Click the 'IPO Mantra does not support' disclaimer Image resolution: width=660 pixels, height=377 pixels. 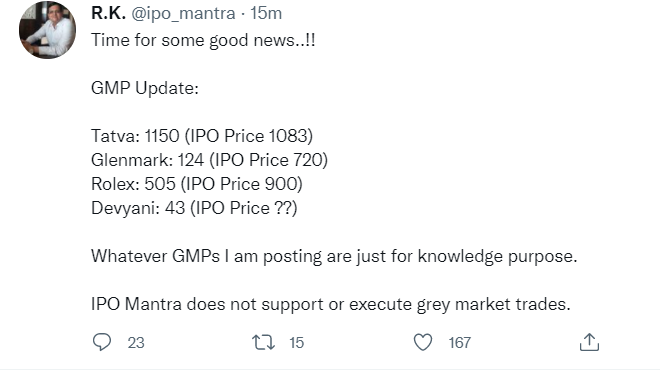click(x=331, y=304)
